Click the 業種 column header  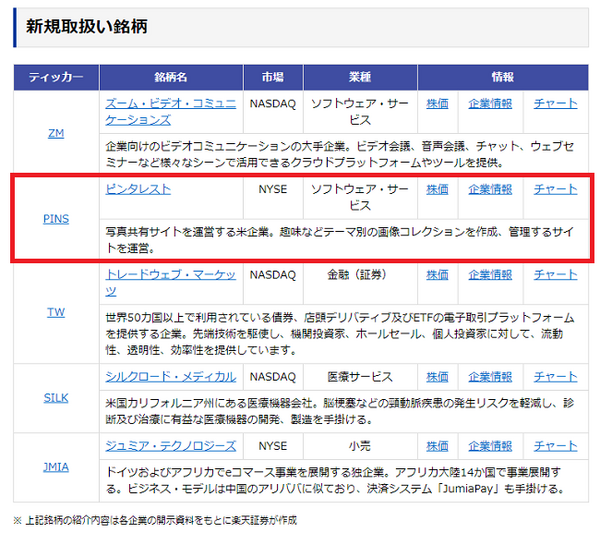[x=360, y=77]
